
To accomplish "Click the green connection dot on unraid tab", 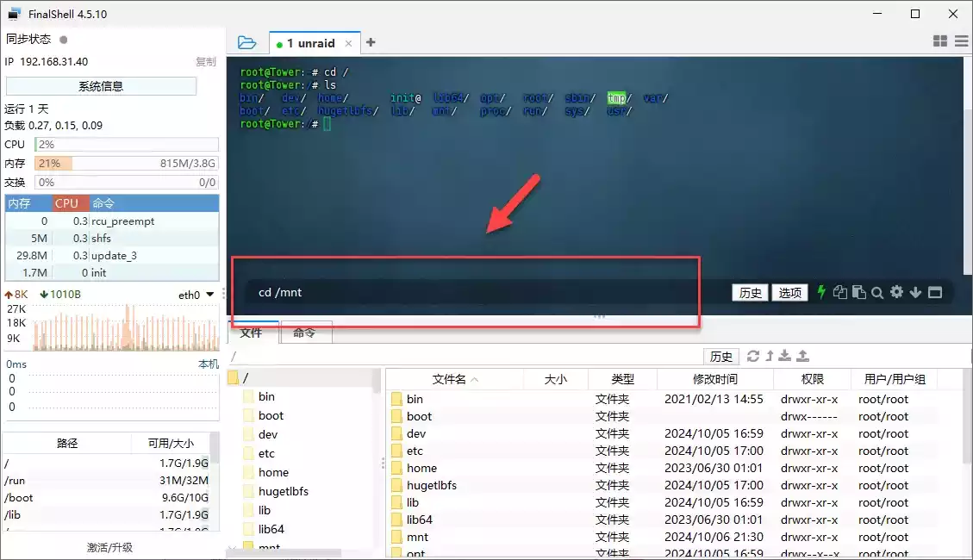I will 279,44.
